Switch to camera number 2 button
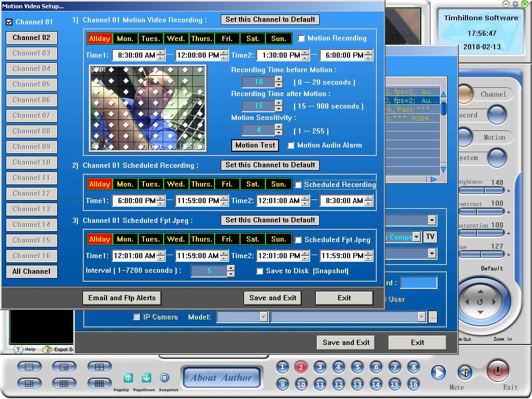 pyautogui.click(x=301, y=367)
